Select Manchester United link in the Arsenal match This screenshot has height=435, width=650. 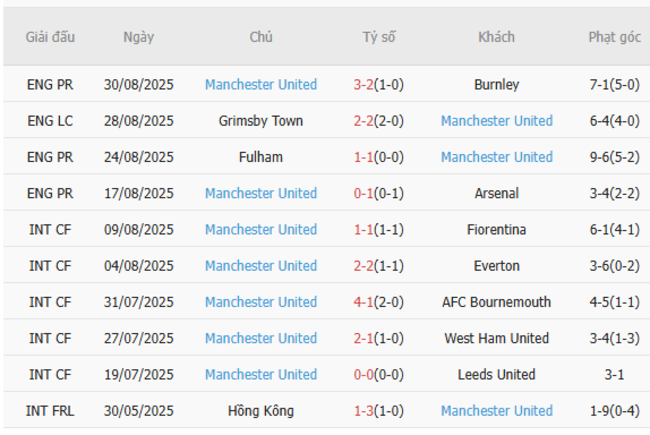click(261, 193)
